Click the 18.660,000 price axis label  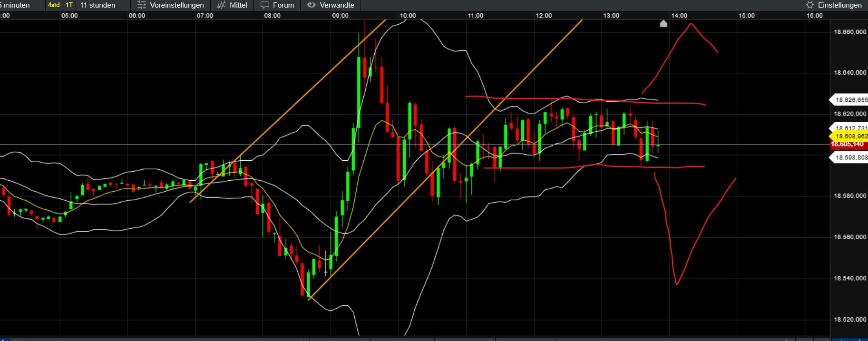tap(850, 32)
